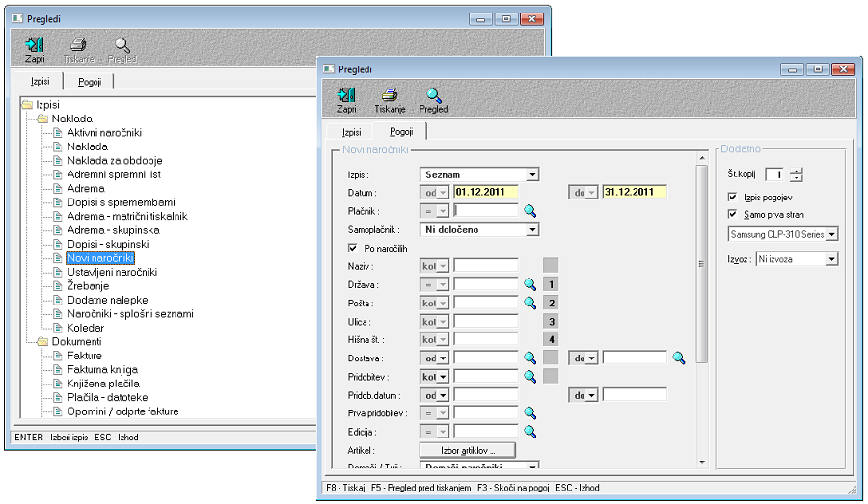This screenshot has width=868, height=504.
Task: Click scrollbar down arrow in conditions panel
Action: (x=702, y=462)
